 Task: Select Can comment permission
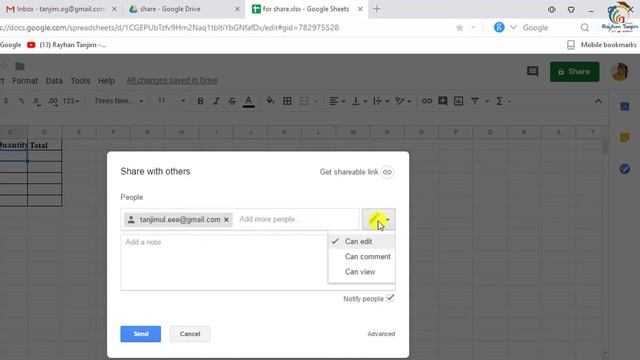362,256
